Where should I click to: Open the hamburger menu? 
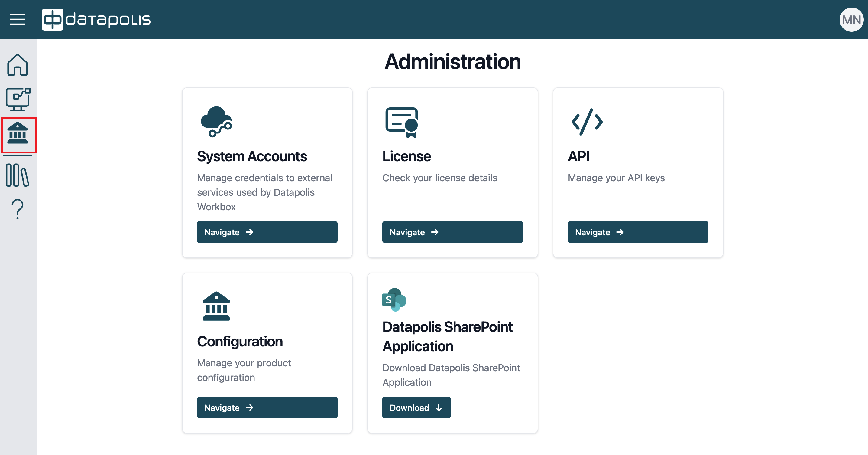click(x=18, y=19)
